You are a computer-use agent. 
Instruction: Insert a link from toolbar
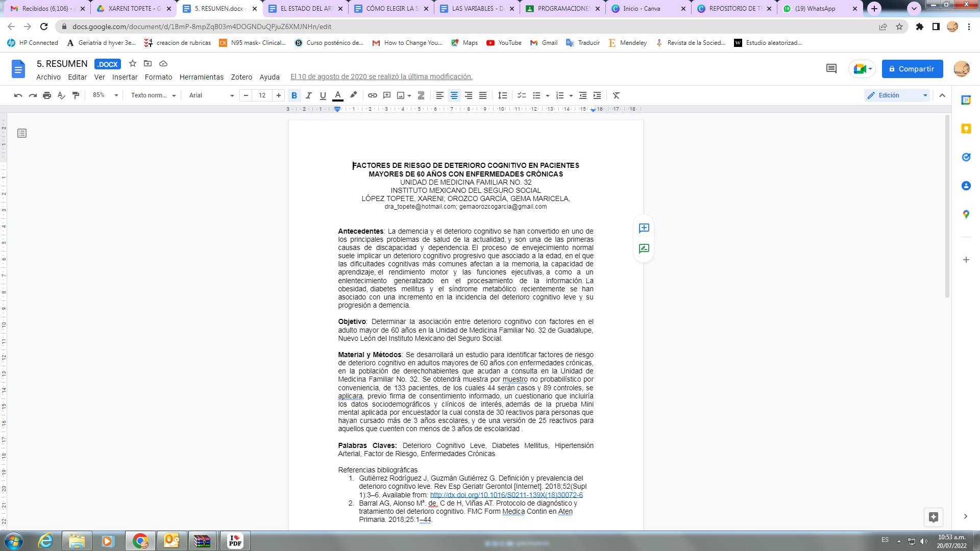(373, 95)
